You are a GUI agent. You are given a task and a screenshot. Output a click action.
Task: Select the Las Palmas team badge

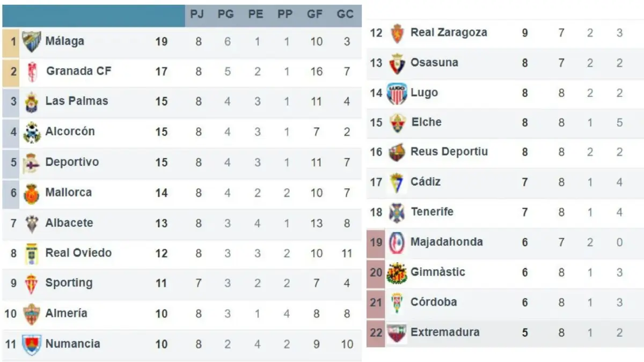tap(32, 102)
